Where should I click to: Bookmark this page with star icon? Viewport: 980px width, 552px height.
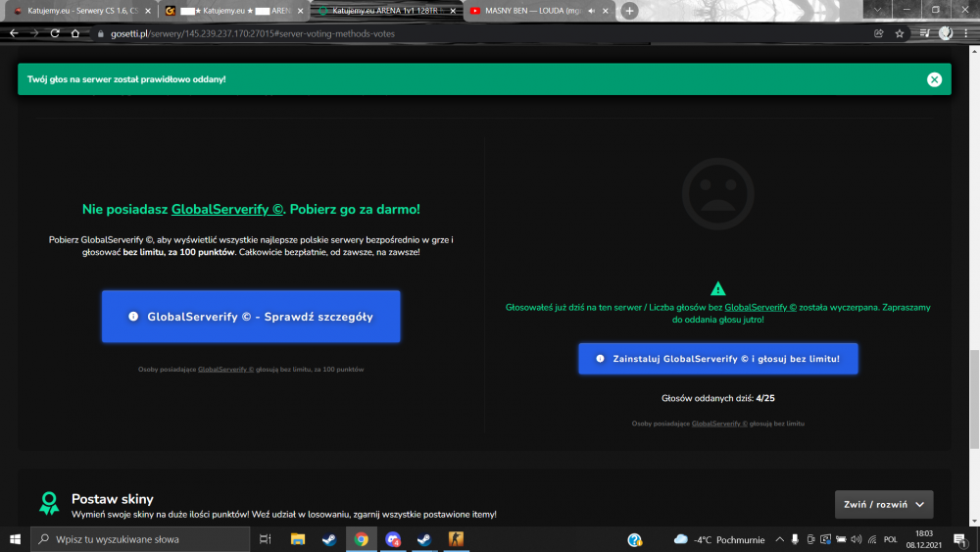(900, 33)
